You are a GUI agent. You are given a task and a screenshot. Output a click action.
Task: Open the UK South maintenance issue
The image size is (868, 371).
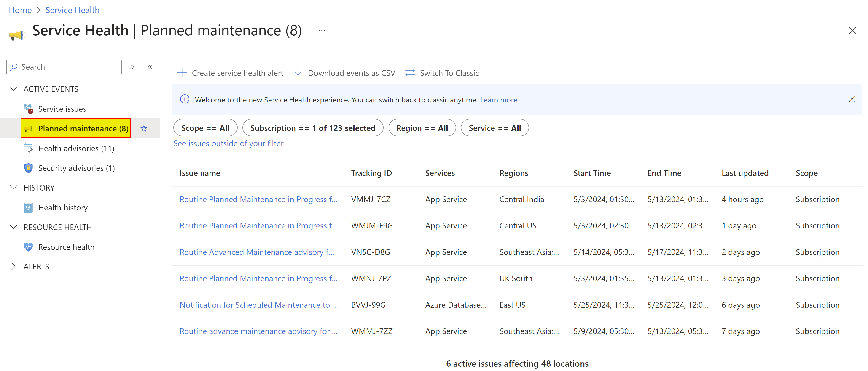pos(258,278)
